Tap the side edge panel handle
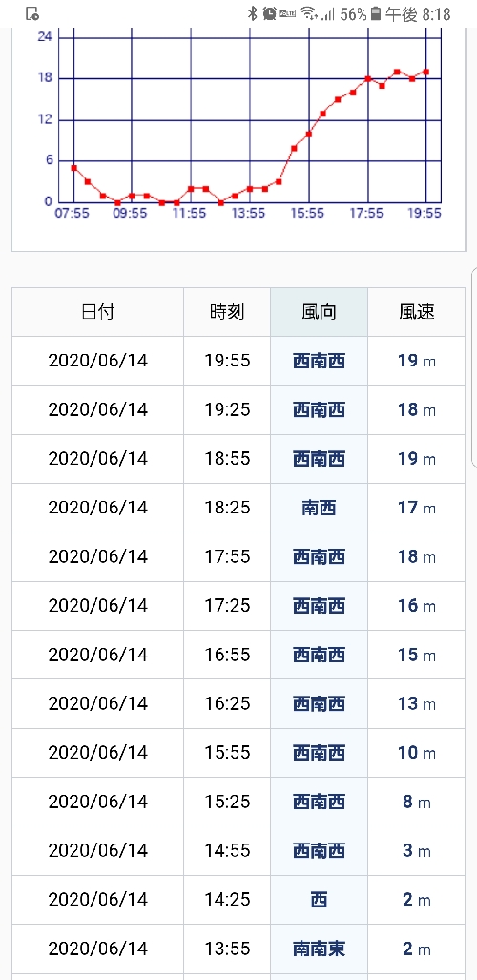The image size is (477, 980). coord(474,366)
